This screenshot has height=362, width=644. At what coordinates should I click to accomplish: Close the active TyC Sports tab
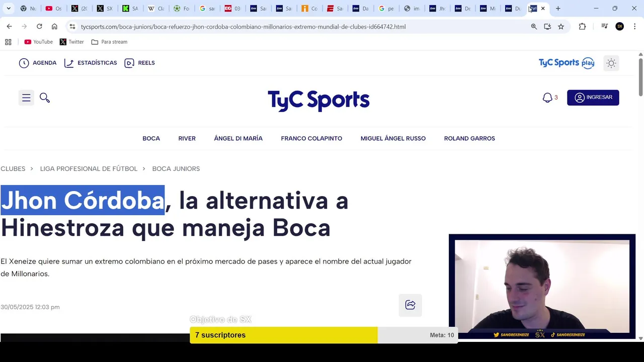click(543, 9)
